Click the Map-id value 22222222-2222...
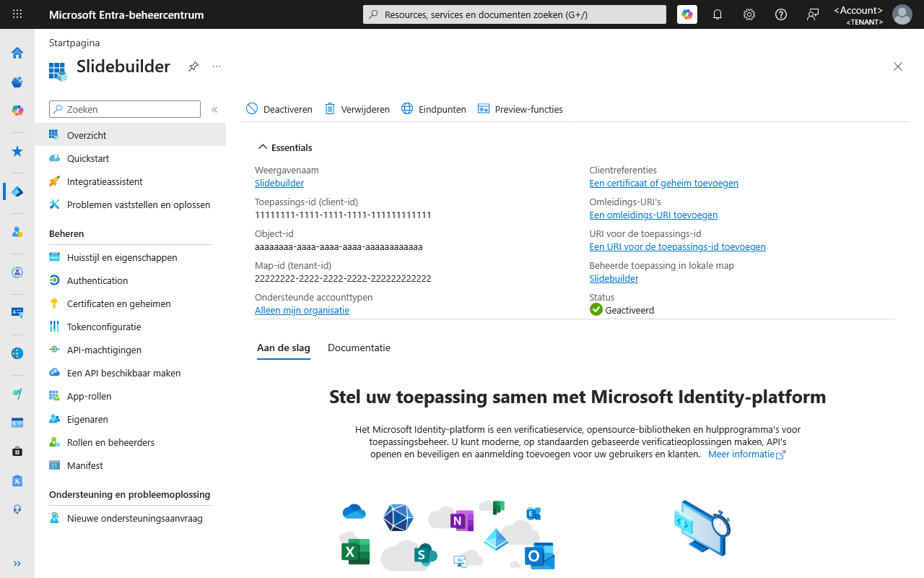Screen dimensions: 924x578 343,279
